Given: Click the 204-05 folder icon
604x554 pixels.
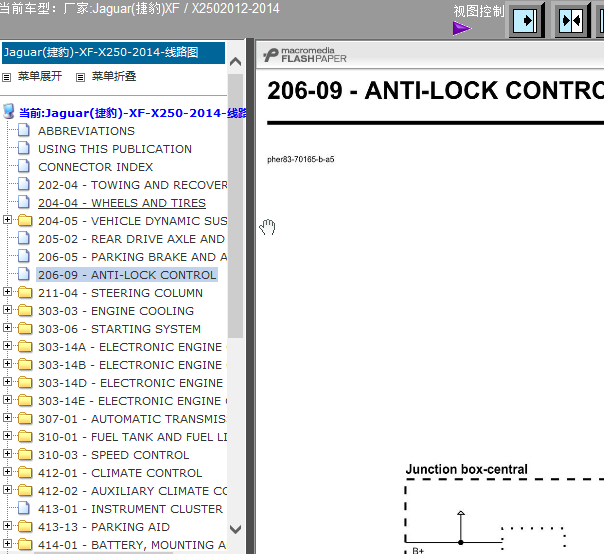Looking at the screenshot, I should point(25,220).
